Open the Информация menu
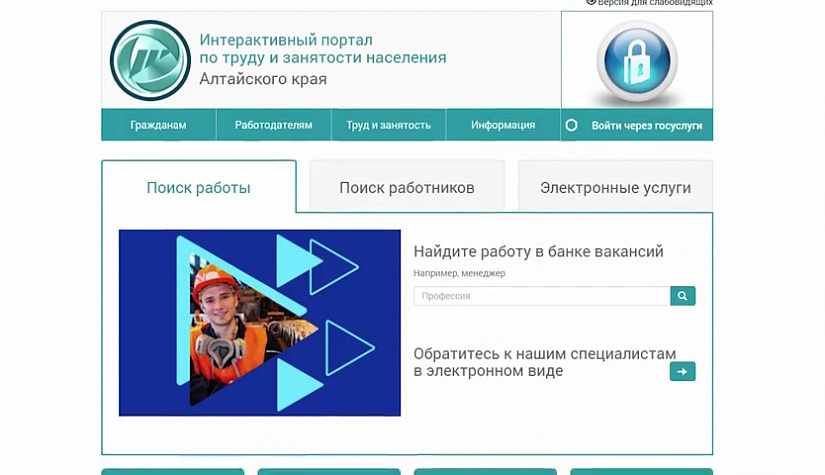825x475 pixels. point(503,125)
